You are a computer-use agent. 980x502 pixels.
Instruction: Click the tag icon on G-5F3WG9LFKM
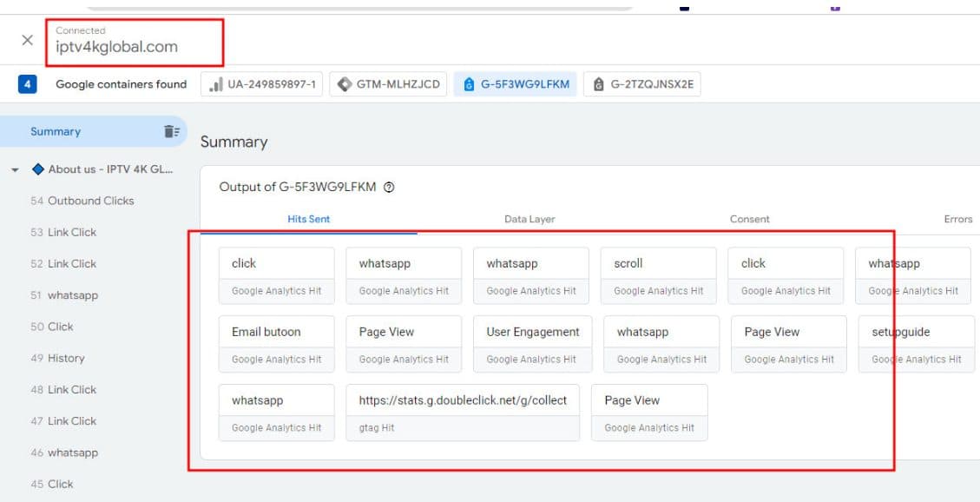click(x=469, y=84)
